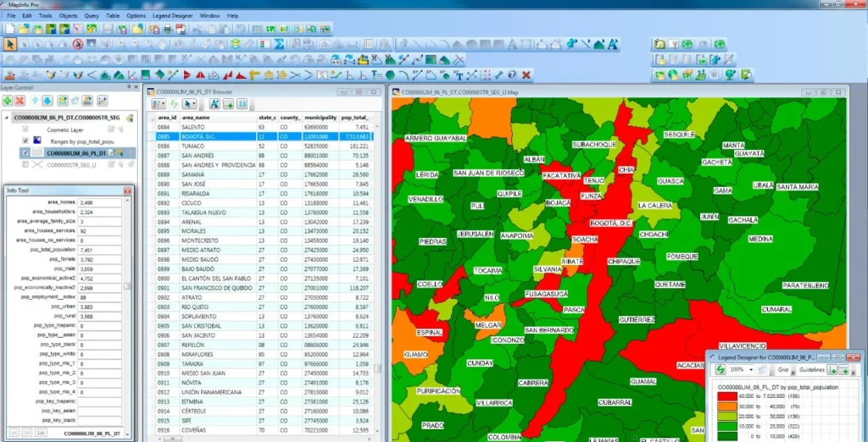
Task: Click the red X icon in the bottom toolbar row
Action: click(x=526, y=75)
